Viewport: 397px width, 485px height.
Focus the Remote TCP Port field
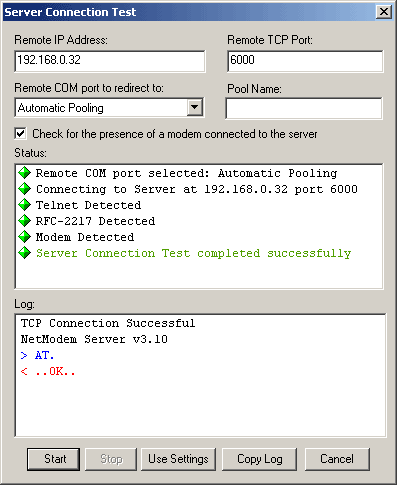[305, 61]
